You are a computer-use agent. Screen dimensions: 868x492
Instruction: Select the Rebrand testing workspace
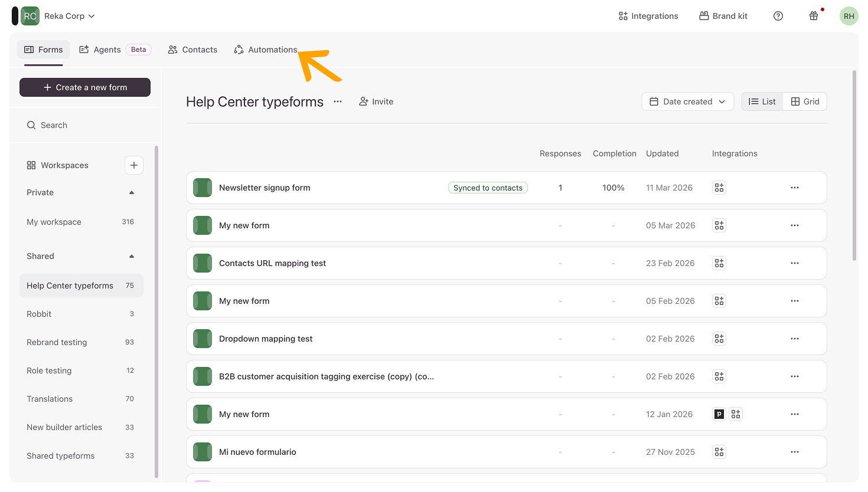pos(57,342)
